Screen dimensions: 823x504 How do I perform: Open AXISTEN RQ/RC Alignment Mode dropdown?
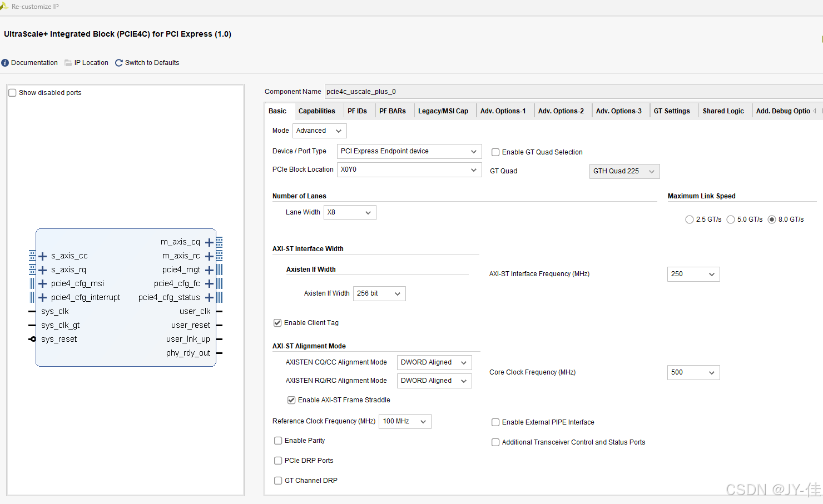[434, 381]
